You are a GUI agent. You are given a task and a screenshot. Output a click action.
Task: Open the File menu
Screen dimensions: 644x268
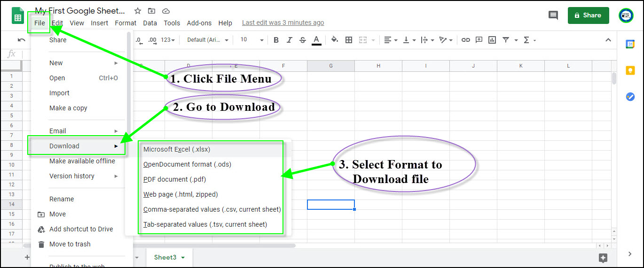tap(39, 23)
